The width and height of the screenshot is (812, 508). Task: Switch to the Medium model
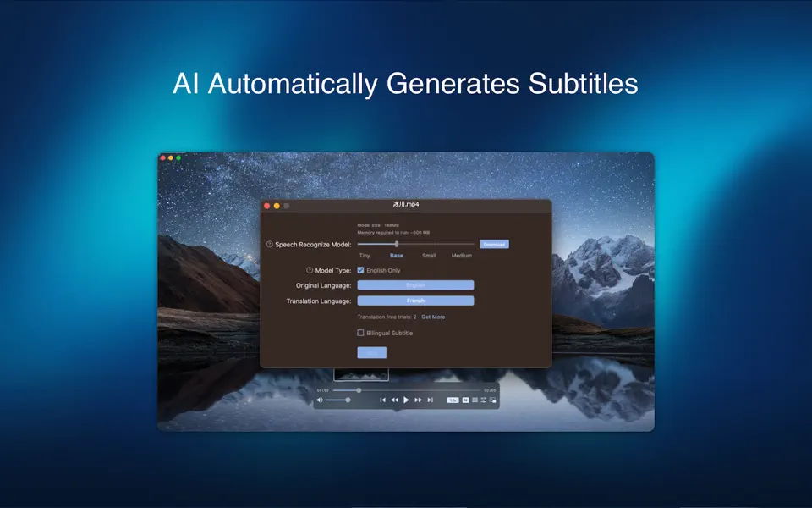(461, 256)
